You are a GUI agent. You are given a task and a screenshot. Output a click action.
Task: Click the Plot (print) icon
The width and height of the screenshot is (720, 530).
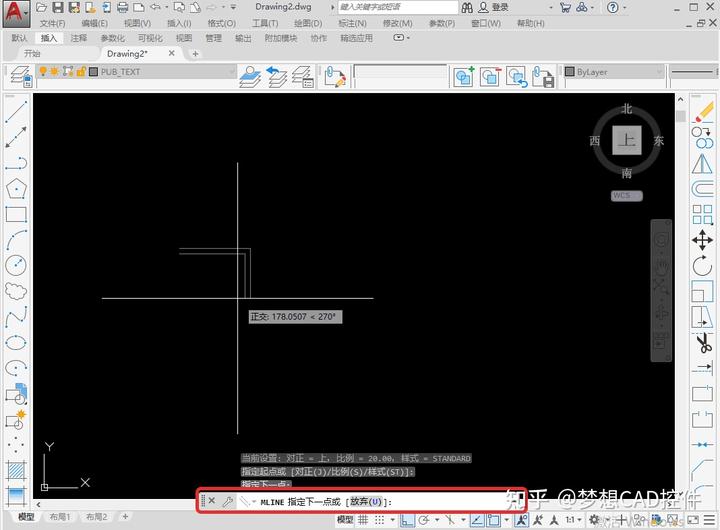click(x=122, y=7)
